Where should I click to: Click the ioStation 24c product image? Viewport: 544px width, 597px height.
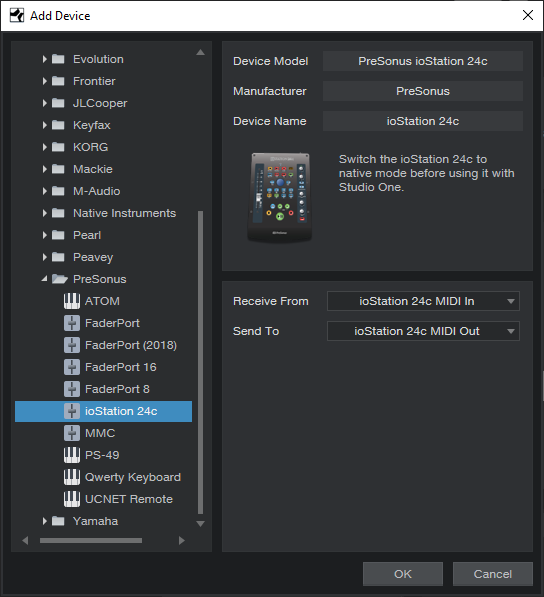coord(280,197)
